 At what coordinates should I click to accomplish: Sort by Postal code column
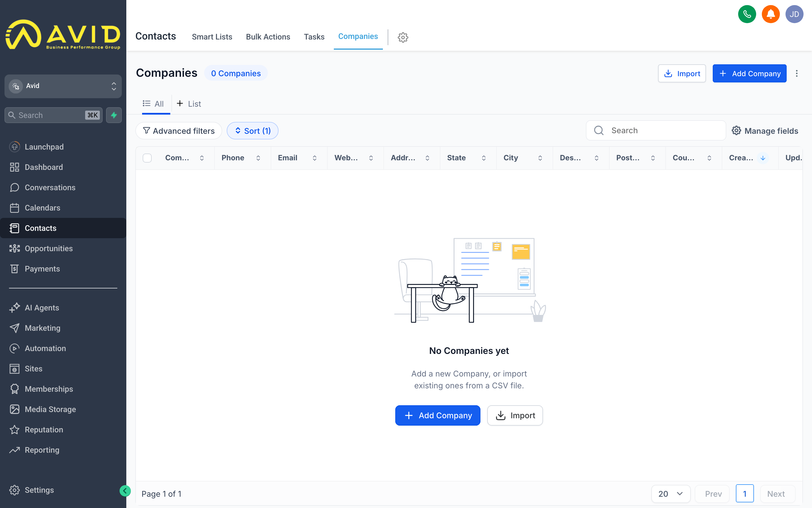click(x=653, y=158)
